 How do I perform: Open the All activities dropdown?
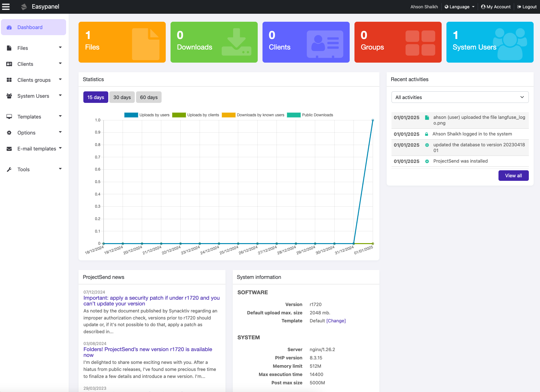[x=460, y=97]
